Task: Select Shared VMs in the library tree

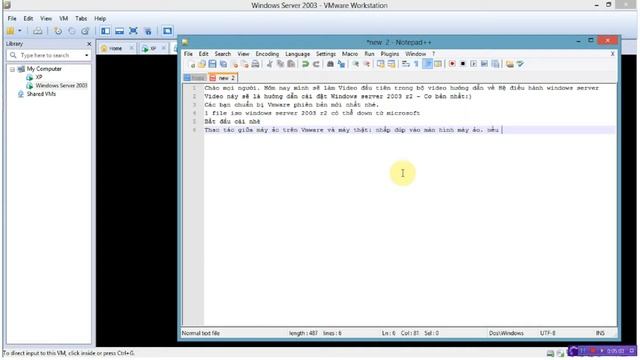Action: tap(41, 94)
